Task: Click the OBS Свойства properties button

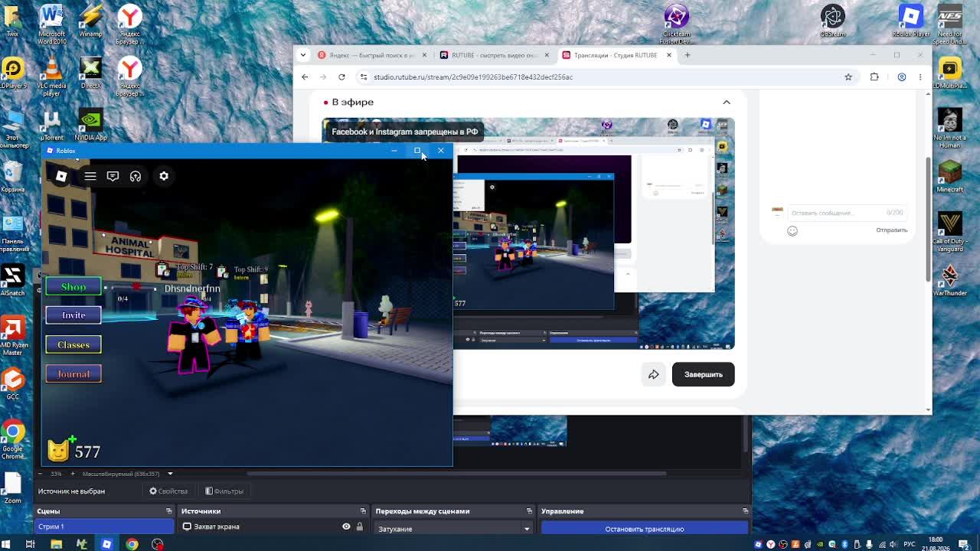Action: point(168,491)
